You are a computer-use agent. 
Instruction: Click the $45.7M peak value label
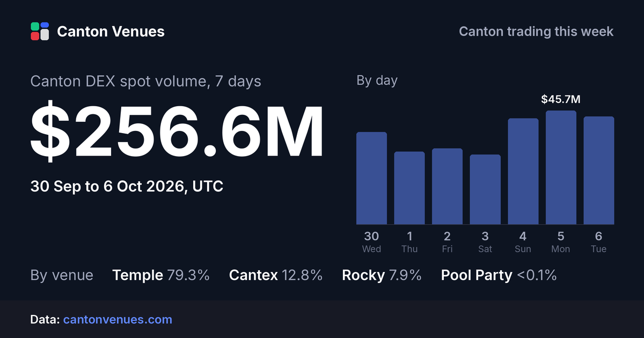561,99
